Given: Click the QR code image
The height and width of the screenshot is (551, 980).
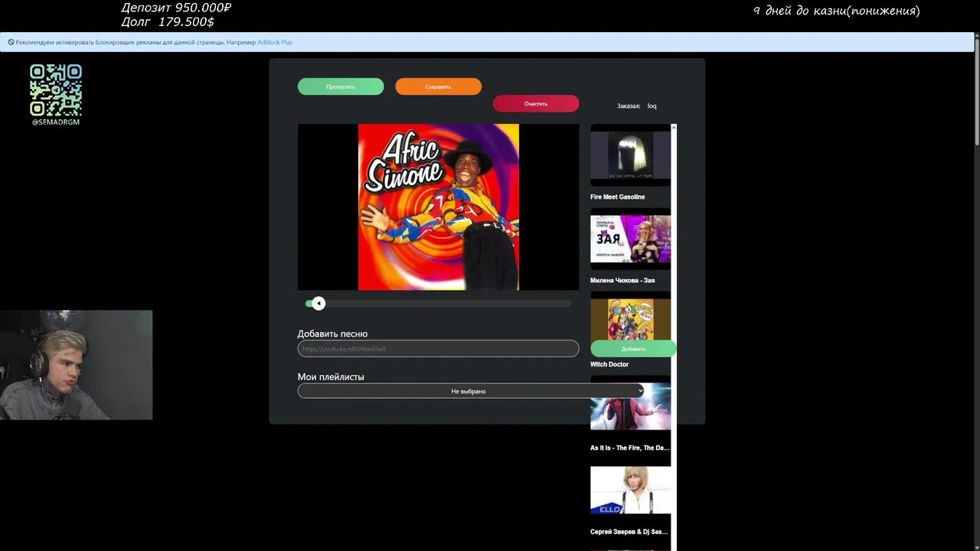Looking at the screenshot, I should tap(56, 90).
